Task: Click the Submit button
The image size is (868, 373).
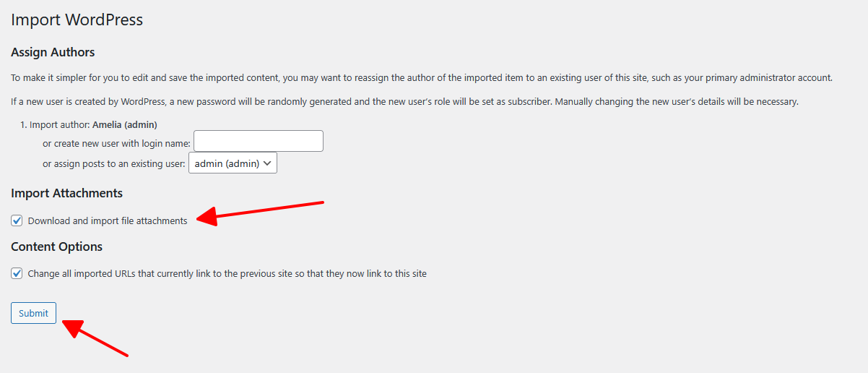Action: 33,313
